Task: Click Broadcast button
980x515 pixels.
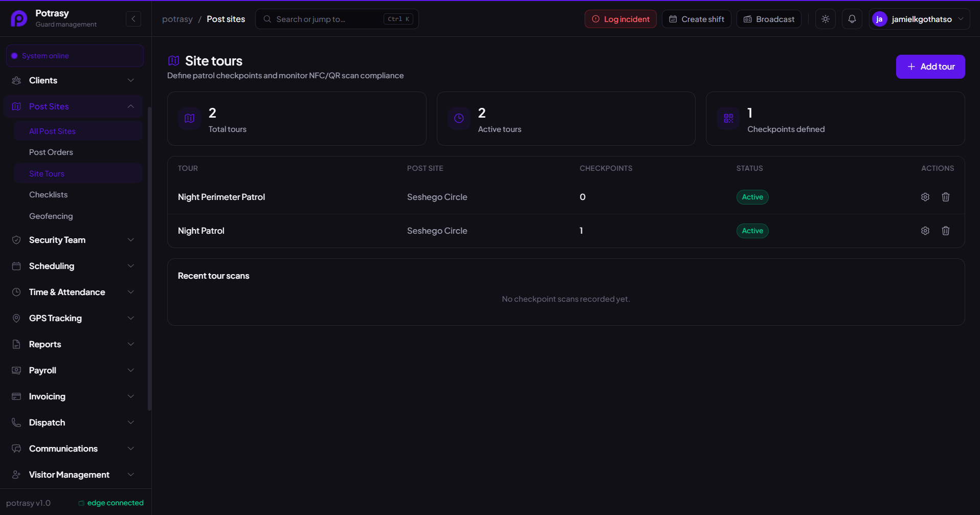Action: pos(769,19)
